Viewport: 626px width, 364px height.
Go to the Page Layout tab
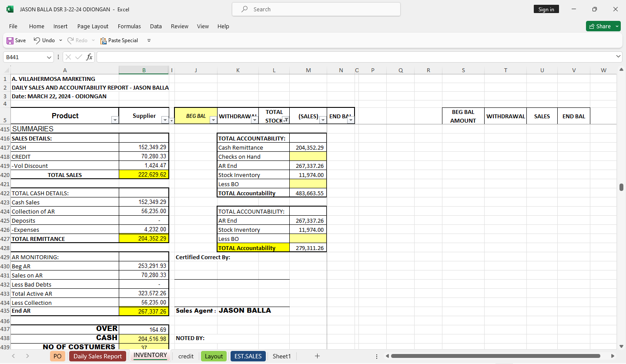click(93, 27)
